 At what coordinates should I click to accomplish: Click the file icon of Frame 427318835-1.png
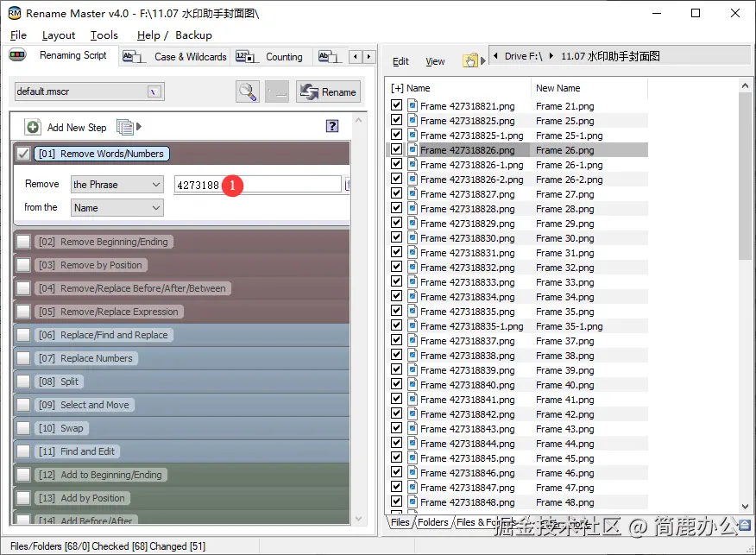(x=413, y=326)
